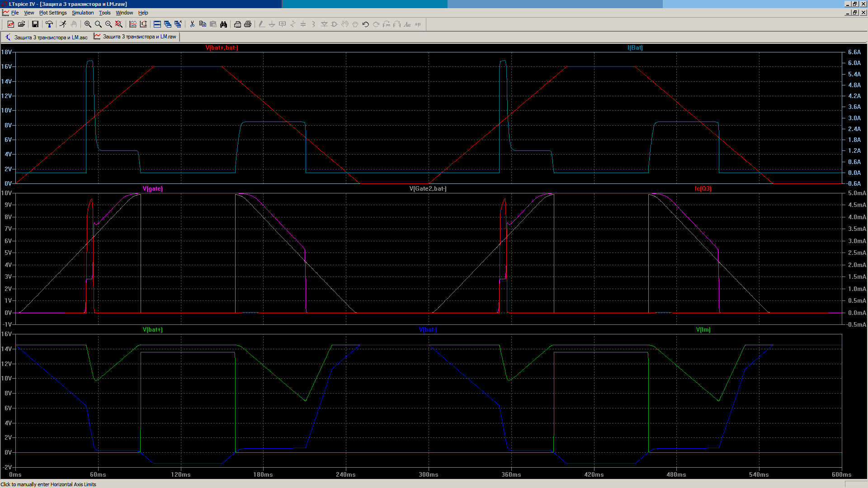Image resolution: width=868 pixels, height=488 pixels.
Task: Click the V(Gate2,bat-) trace label
Action: click(428, 188)
